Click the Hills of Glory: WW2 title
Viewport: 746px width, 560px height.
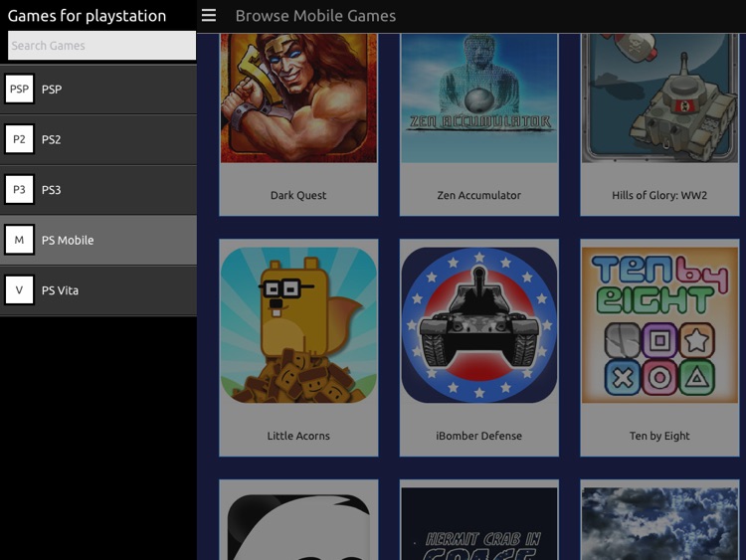coord(659,196)
